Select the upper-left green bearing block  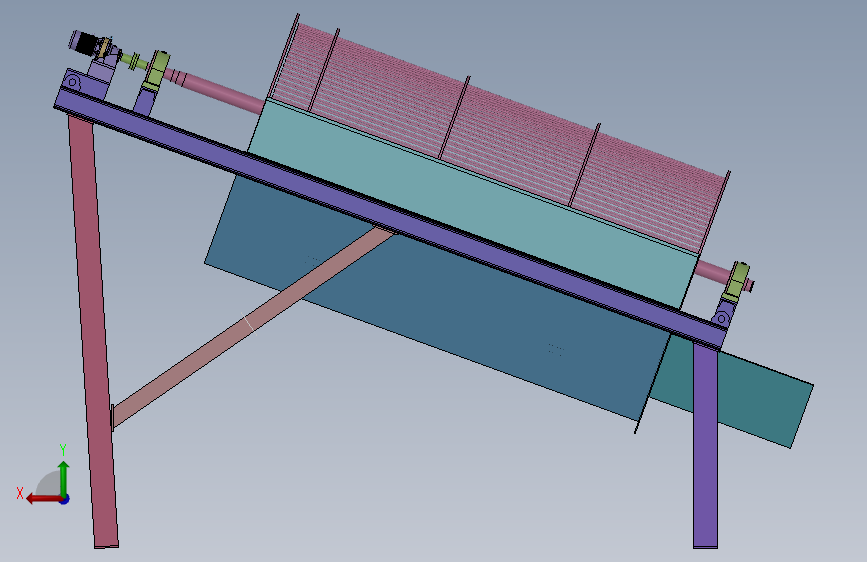coord(157,69)
